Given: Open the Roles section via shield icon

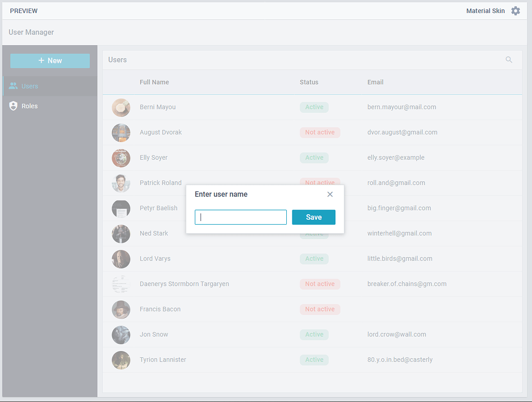Looking at the screenshot, I should (13, 106).
